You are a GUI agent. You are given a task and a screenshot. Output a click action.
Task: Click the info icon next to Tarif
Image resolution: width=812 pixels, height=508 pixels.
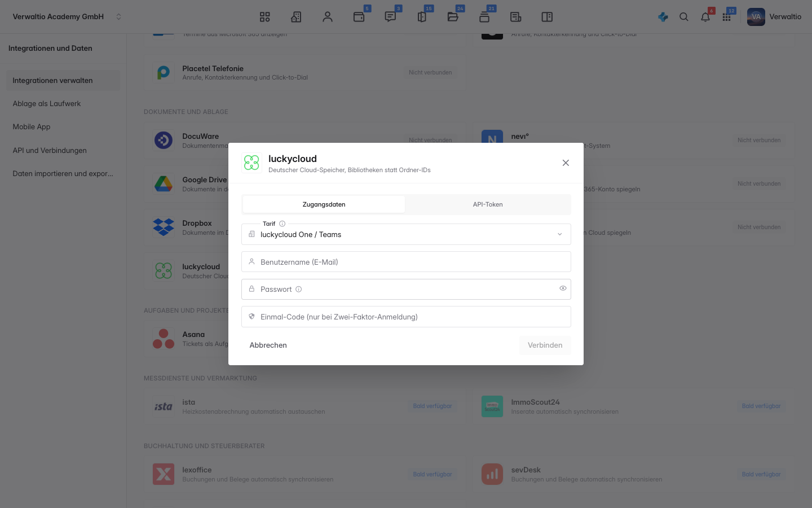coord(283,224)
